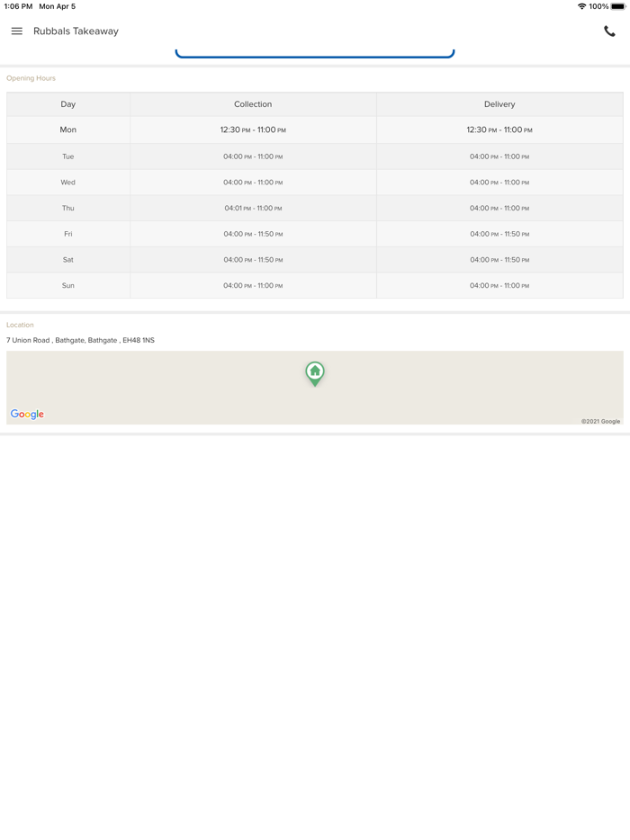The image size is (630, 840).
Task: Select the Collection column header
Action: coord(253,104)
